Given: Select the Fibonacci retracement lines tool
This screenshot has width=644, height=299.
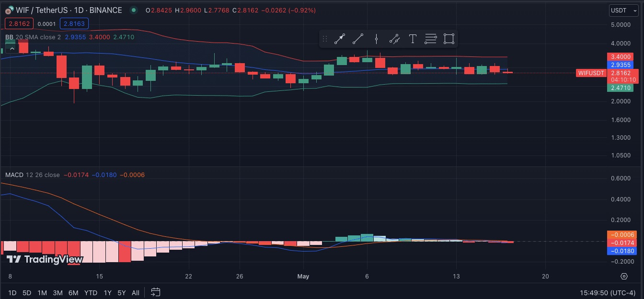Looking at the screenshot, I should point(431,39).
